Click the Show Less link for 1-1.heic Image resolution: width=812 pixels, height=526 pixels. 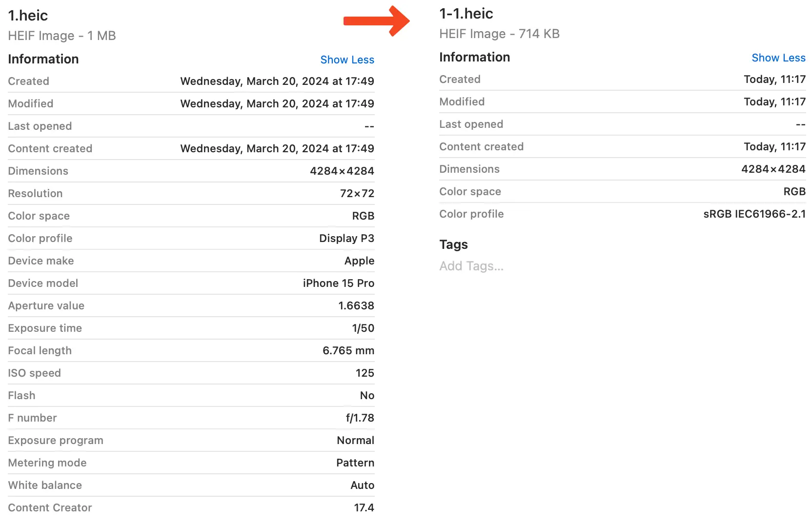point(778,58)
